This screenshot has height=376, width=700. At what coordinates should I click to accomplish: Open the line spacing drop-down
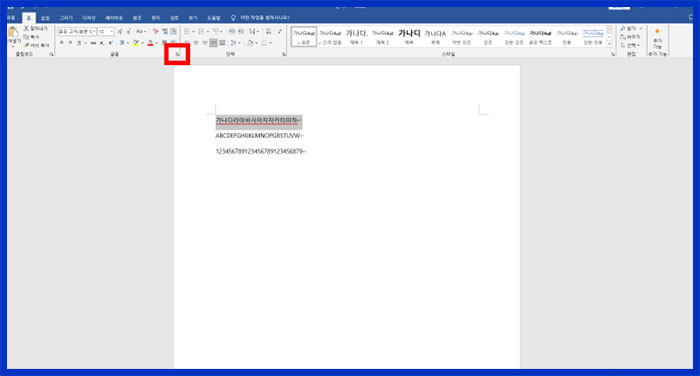point(235,43)
